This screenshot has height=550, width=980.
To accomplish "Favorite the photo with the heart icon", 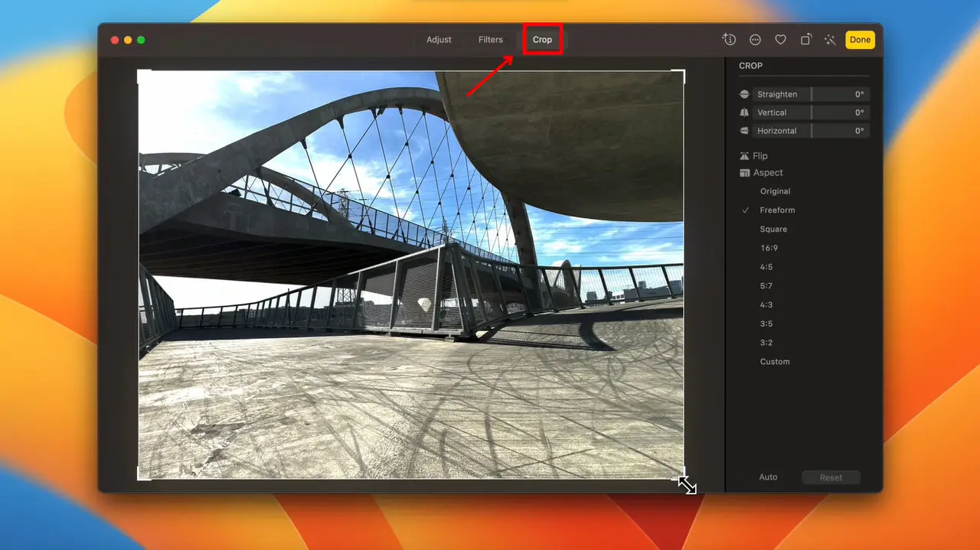I will click(x=780, y=39).
